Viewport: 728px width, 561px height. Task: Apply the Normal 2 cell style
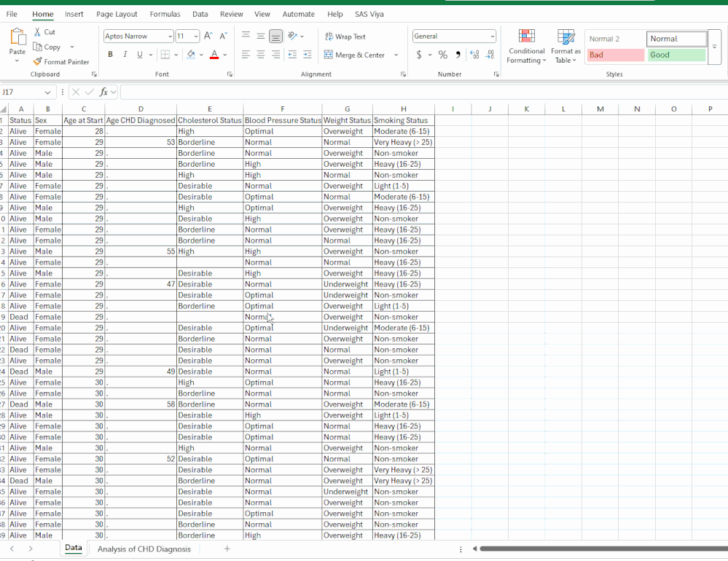pos(616,39)
